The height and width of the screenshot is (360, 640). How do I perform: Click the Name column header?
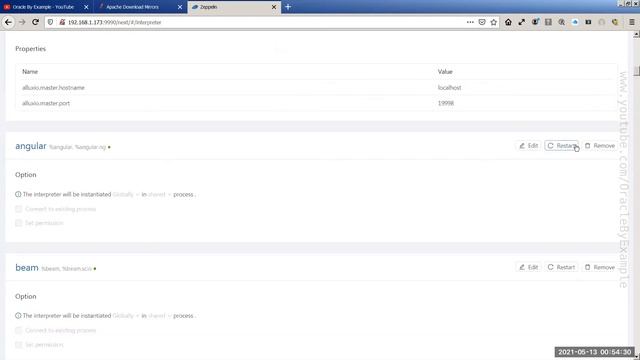[30, 71]
